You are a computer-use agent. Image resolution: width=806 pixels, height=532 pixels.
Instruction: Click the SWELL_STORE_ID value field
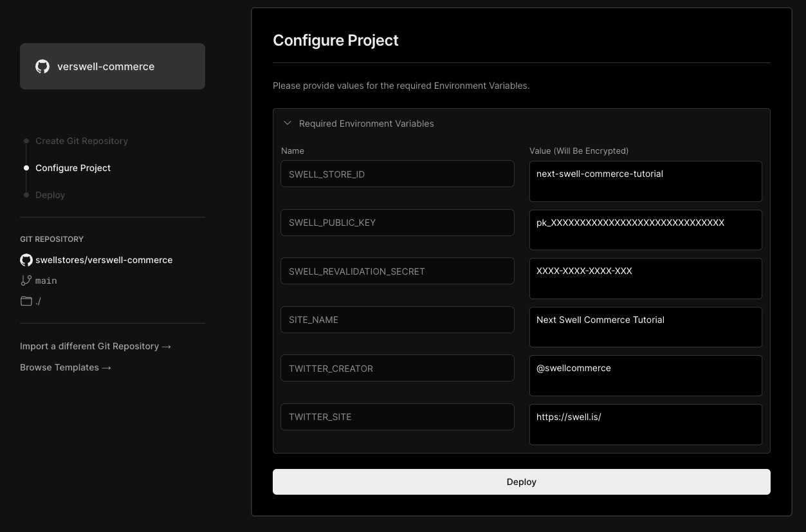(645, 181)
